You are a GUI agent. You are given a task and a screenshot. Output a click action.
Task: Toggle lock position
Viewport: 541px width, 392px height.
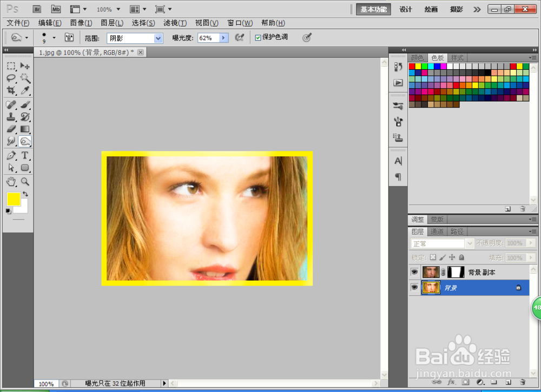[452, 257]
